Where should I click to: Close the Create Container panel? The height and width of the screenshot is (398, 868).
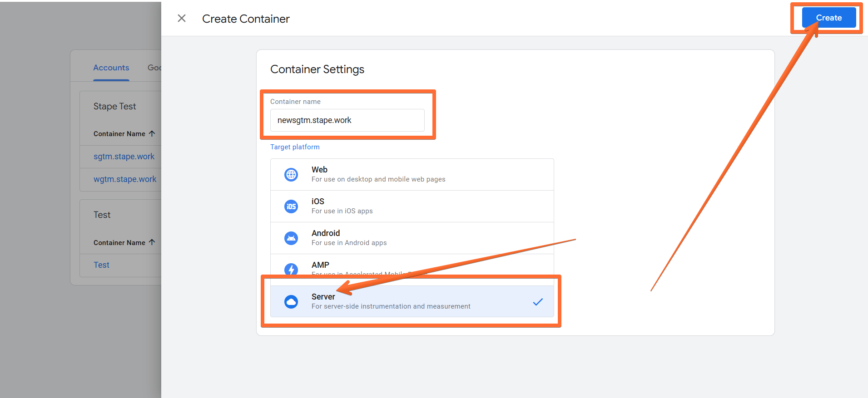coord(182,18)
